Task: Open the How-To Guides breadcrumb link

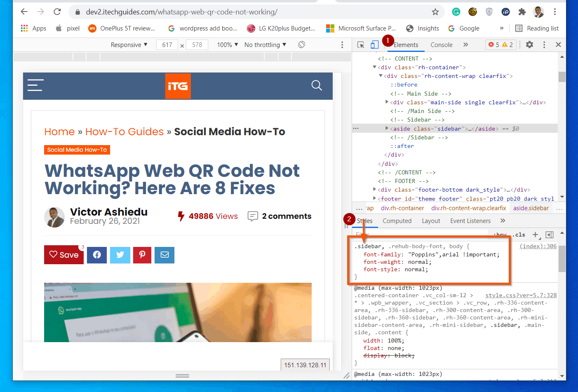Action: click(125, 131)
